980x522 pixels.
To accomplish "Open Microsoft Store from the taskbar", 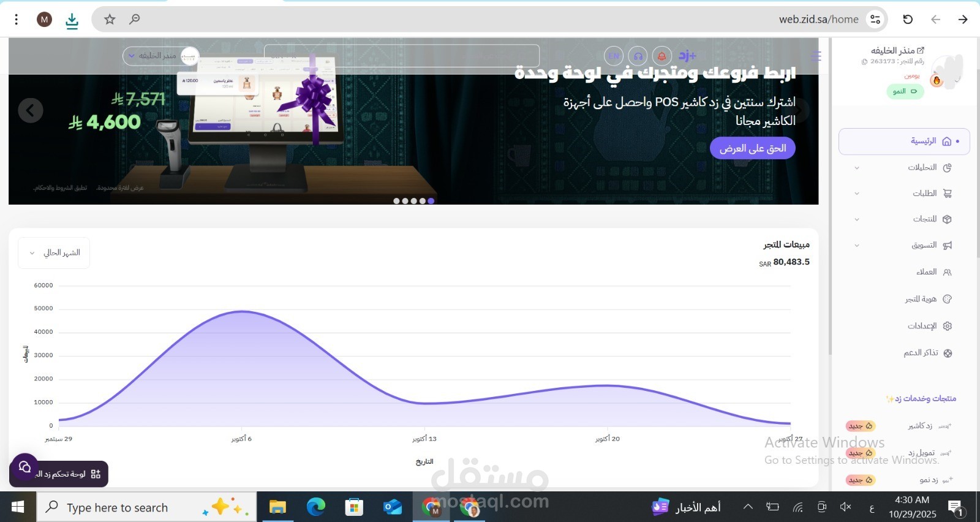I will [354, 507].
